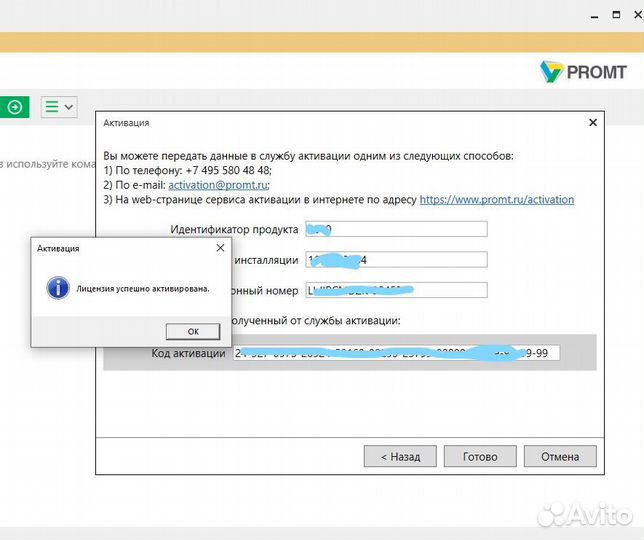Open the green hamburger menu dropdown

tap(59, 107)
